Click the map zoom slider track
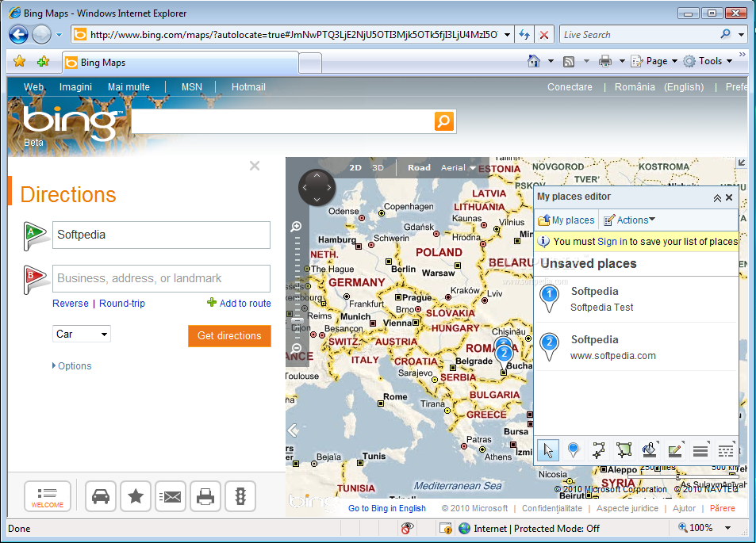Screen dimensions: 756x543 [x=297, y=287]
